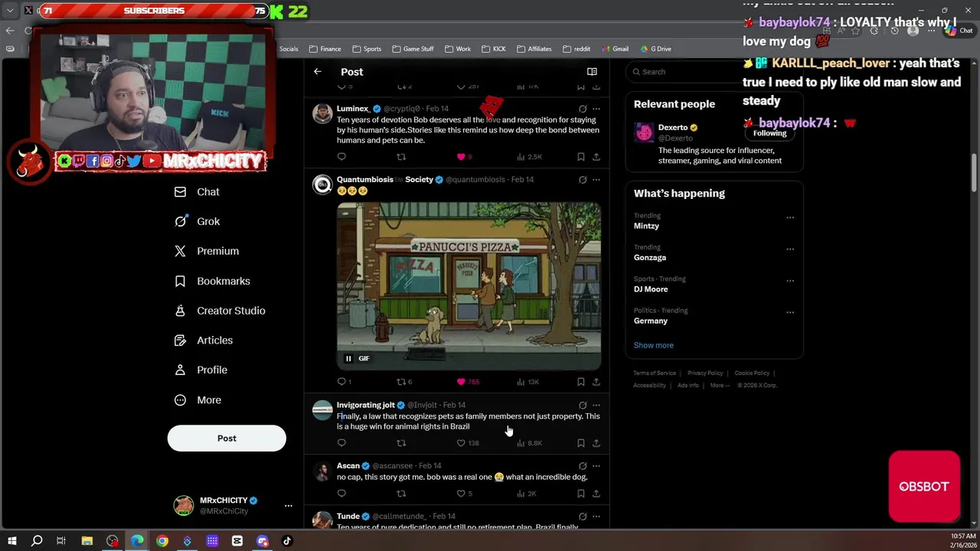
Task: Open the Game Stuff bookmarks folder
Action: pyautogui.click(x=413, y=49)
